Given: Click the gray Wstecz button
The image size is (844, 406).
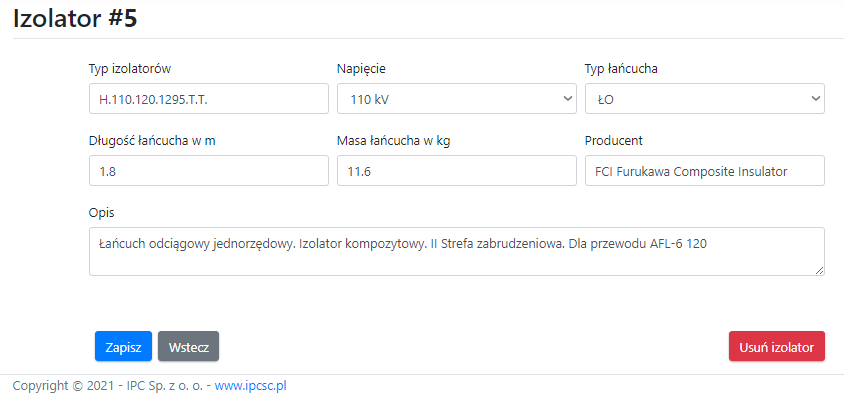Looking at the screenshot, I should 188,346.
